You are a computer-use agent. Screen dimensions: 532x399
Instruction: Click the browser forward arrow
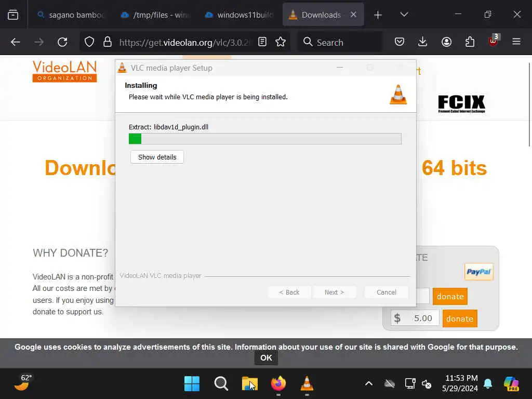39,42
